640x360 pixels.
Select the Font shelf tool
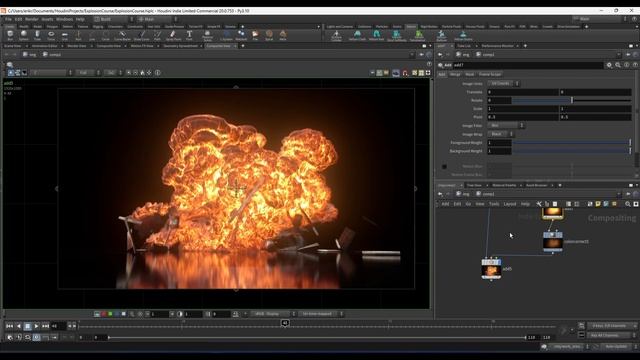pyautogui.click(x=189, y=35)
